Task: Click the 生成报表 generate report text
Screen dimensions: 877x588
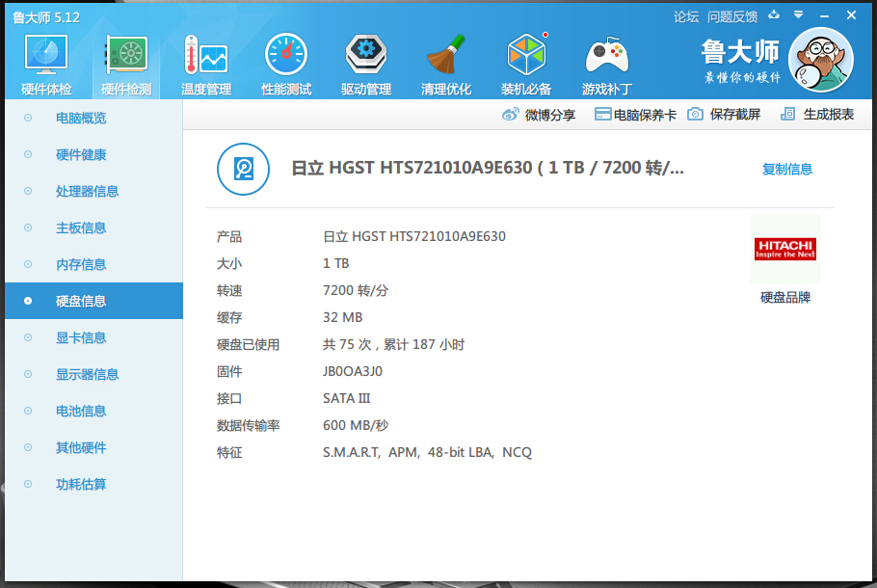Action: pyautogui.click(x=829, y=115)
